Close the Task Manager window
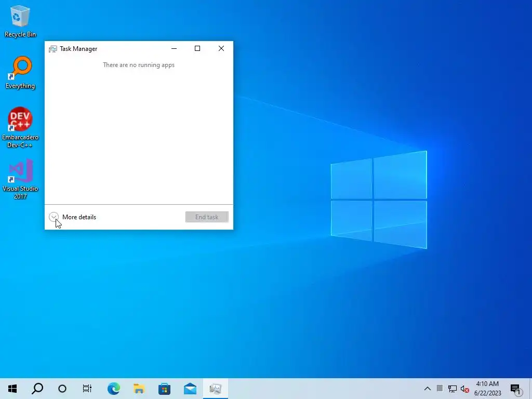The width and height of the screenshot is (532, 399). tap(221, 48)
